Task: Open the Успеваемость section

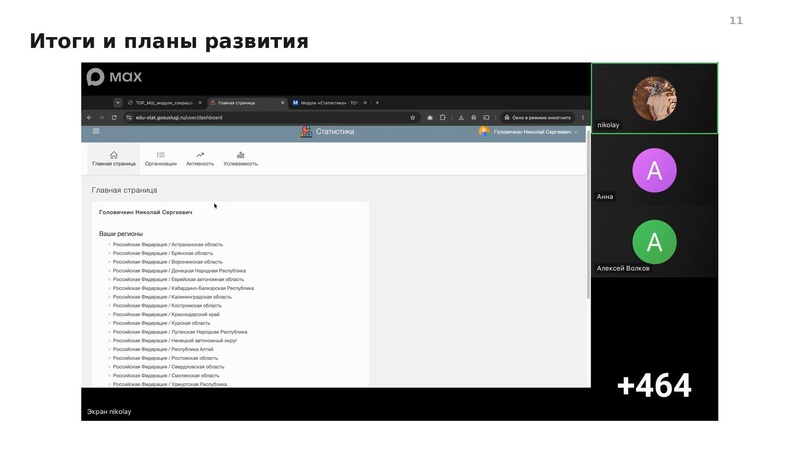Action: tap(240, 159)
